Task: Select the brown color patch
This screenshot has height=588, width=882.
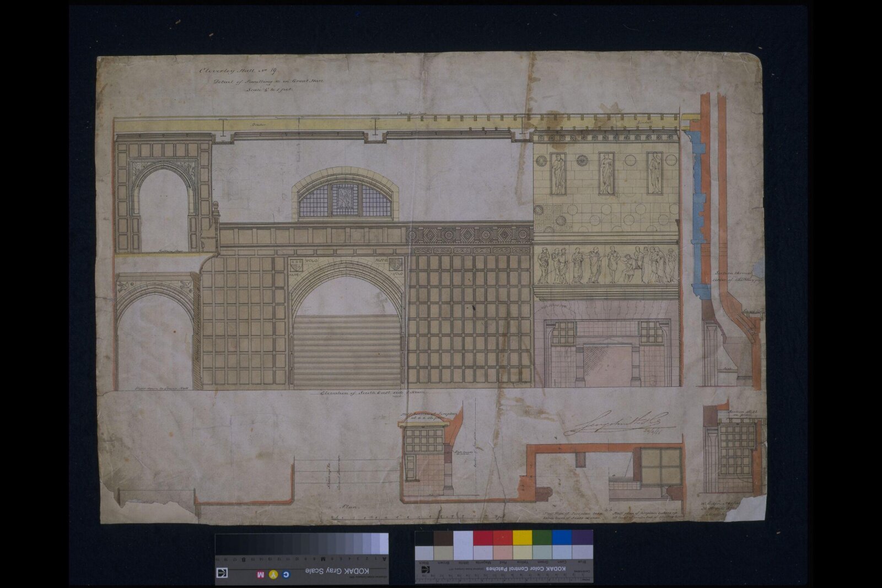Action: tap(443, 537)
